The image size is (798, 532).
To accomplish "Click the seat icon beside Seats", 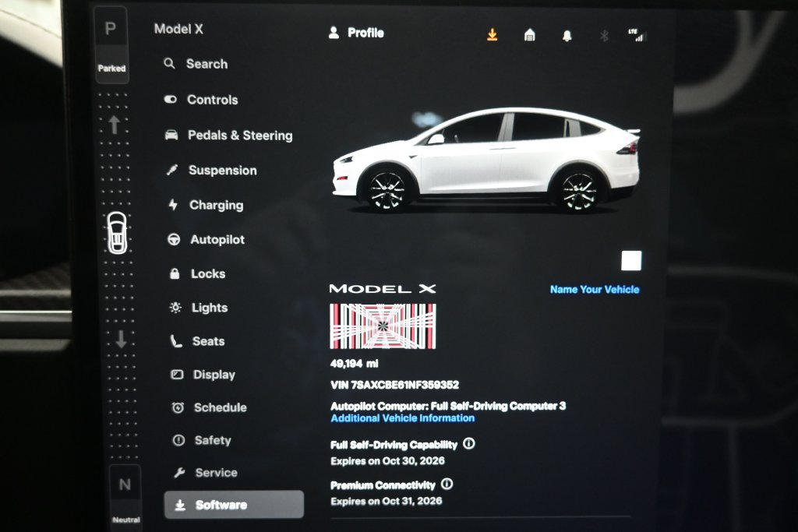I will pos(176,340).
